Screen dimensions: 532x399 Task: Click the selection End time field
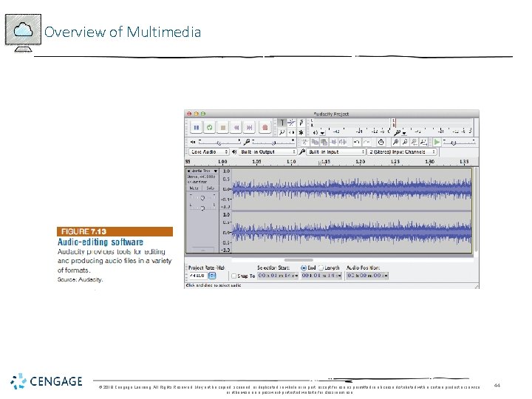[321, 276]
